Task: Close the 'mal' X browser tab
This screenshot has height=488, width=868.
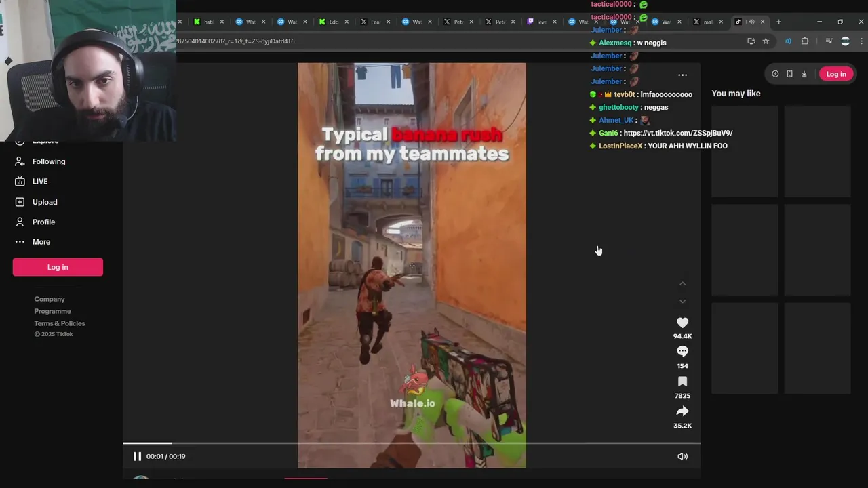Action: [x=721, y=22]
